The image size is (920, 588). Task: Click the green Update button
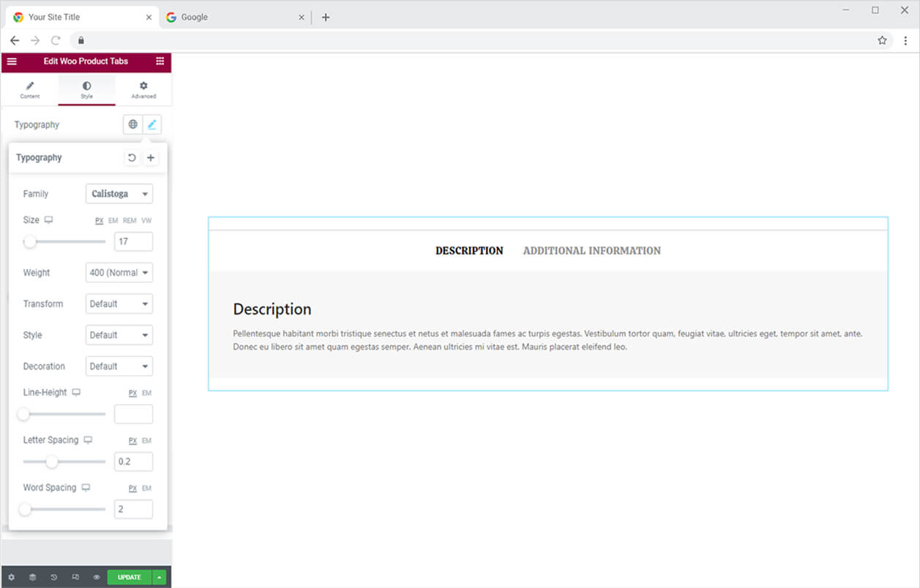click(130, 577)
